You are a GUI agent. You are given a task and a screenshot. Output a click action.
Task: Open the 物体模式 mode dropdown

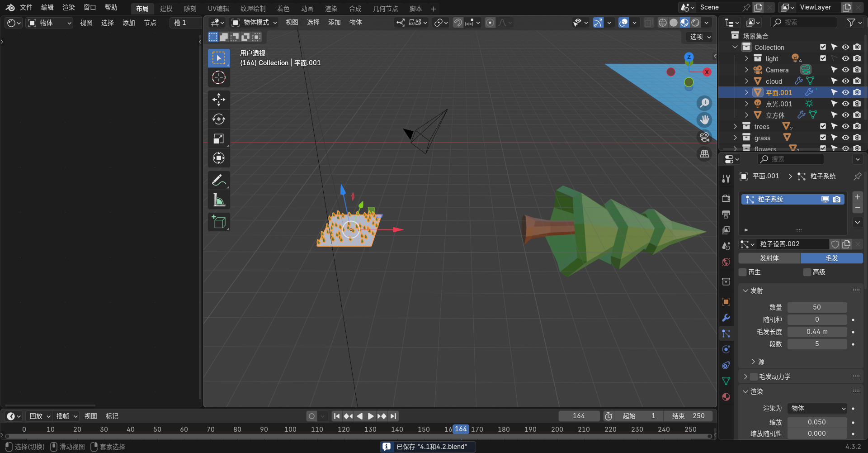click(x=254, y=23)
